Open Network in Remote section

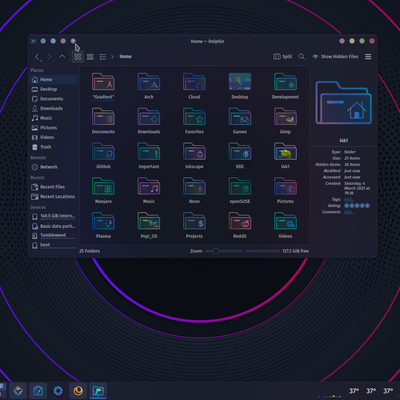click(x=53, y=167)
